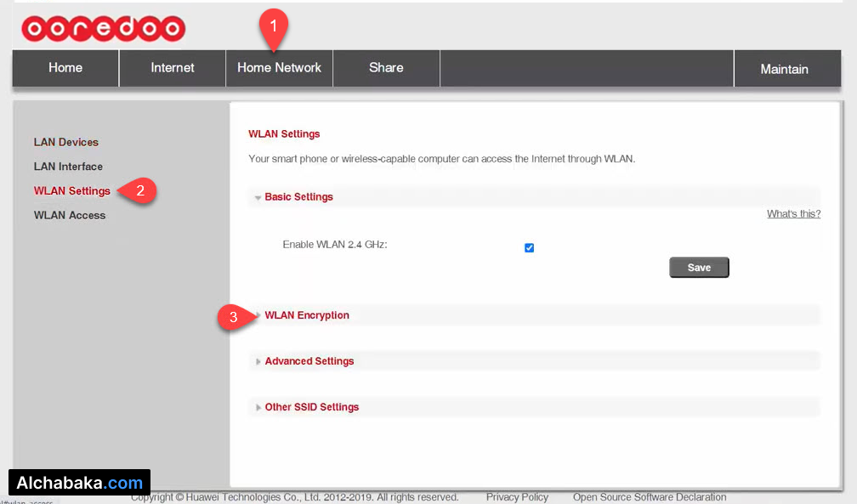This screenshot has height=504, width=857.
Task: Enable the WLAN 2.4 GHz checkbox
Action: click(x=529, y=247)
